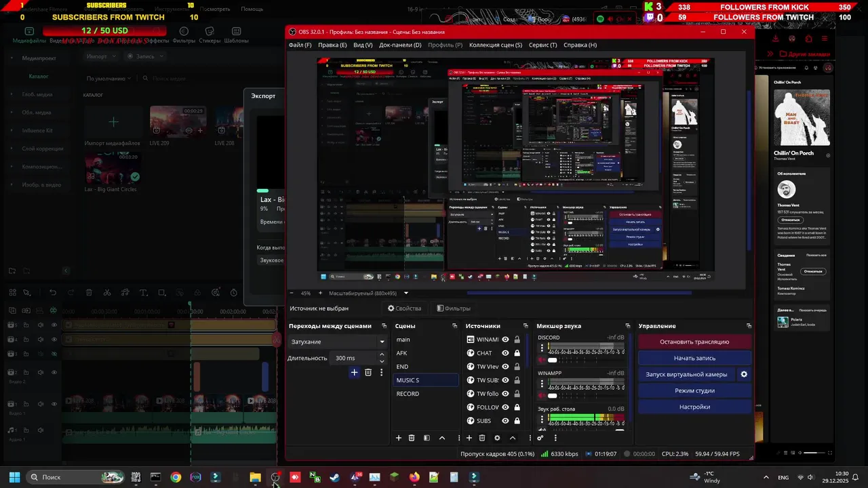Open По умолчанию sort dropdown in Filmora
The height and width of the screenshot is (488, 868).
(108, 79)
